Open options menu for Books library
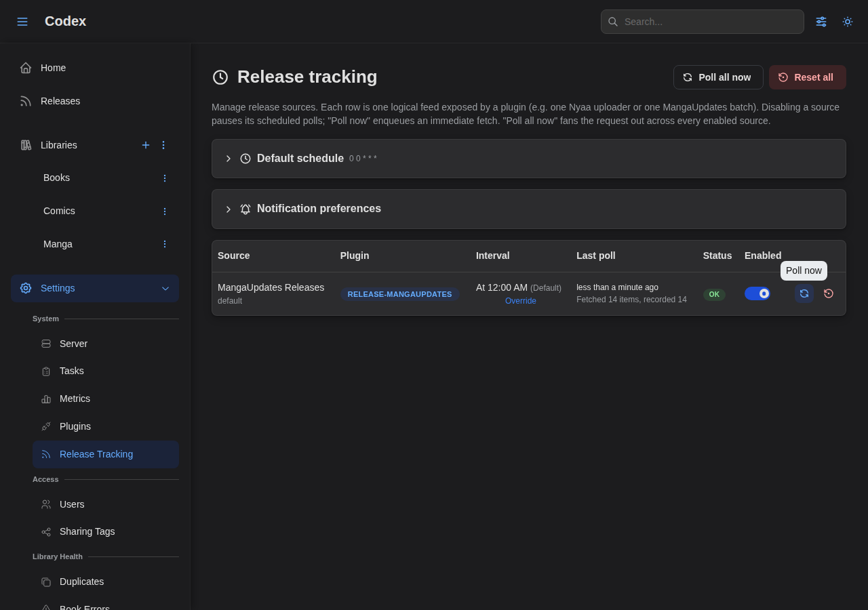Image resolution: width=868 pixels, height=610 pixels. 164,178
